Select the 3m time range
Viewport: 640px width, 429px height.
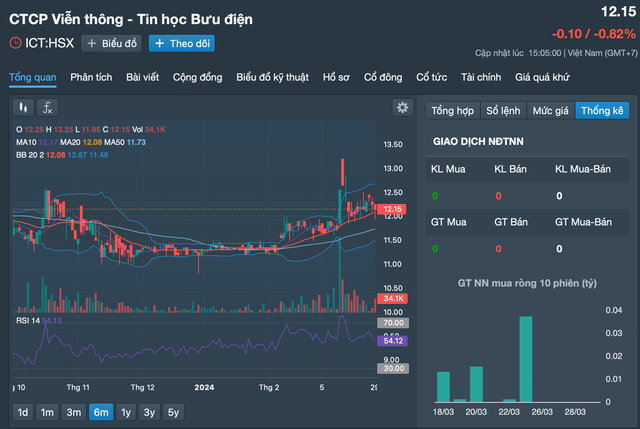point(74,412)
